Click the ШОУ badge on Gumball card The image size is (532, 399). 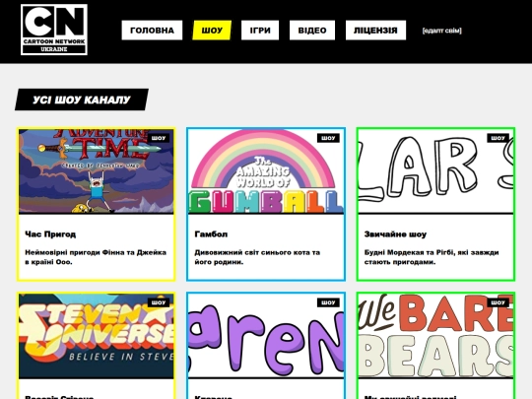click(328, 138)
